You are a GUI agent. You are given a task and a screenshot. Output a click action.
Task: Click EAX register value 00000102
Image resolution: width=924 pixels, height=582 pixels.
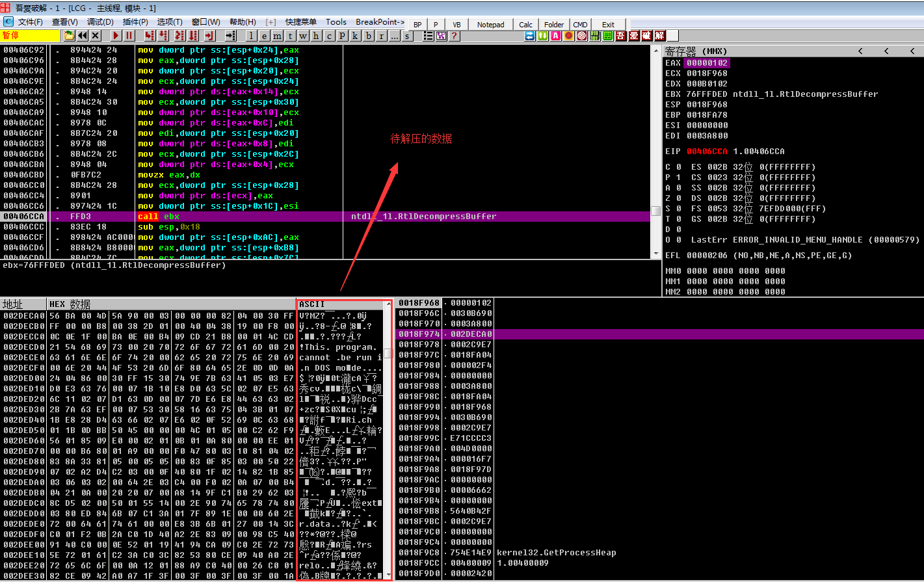(707, 63)
